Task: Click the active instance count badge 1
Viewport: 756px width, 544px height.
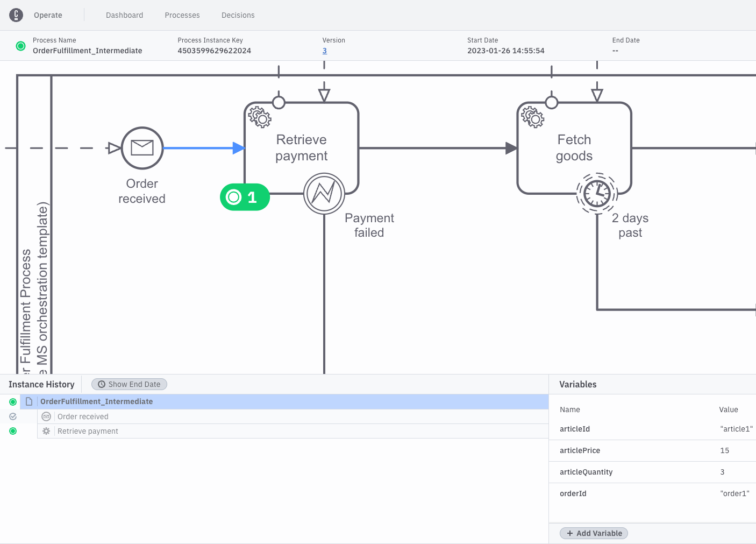Action: click(x=245, y=197)
